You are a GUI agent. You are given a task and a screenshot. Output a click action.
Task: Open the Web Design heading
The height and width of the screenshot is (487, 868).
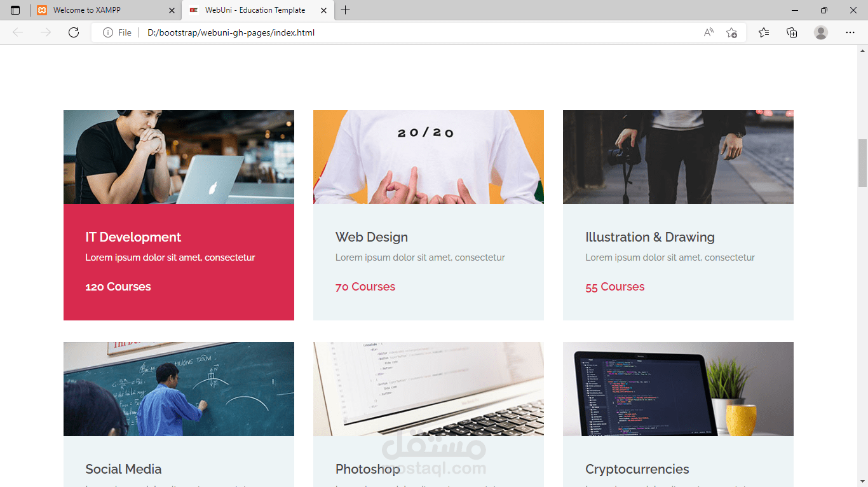point(372,237)
